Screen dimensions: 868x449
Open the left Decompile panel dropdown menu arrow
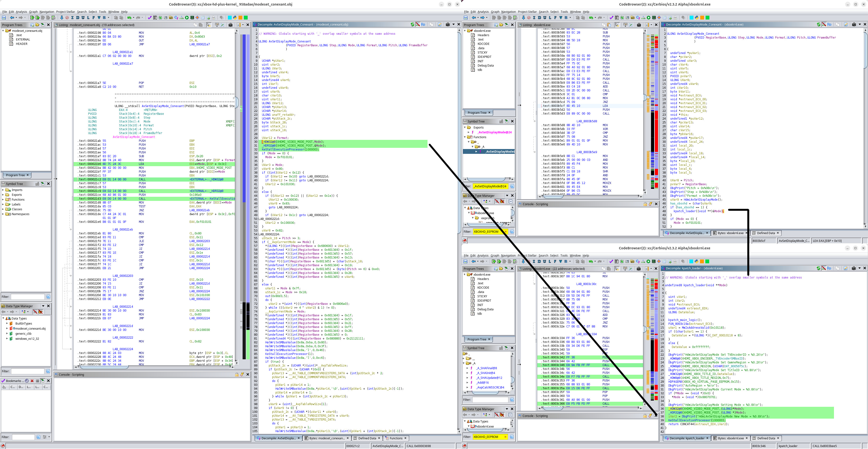coord(453,24)
